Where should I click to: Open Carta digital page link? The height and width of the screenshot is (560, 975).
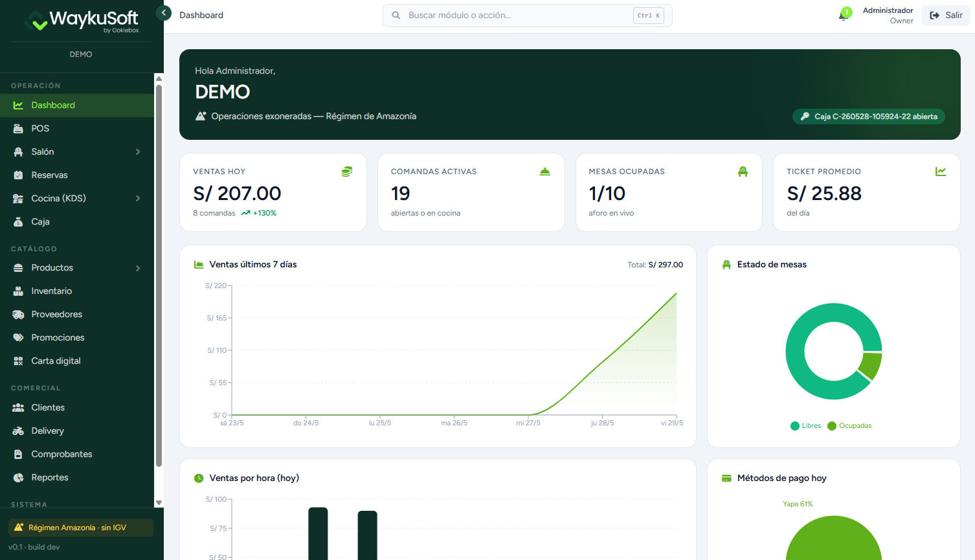pyautogui.click(x=77, y=361)
